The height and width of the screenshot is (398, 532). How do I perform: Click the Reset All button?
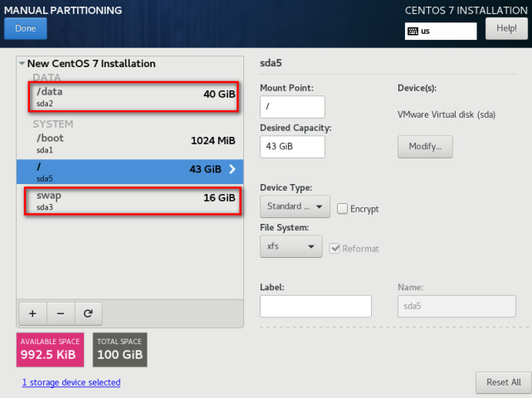tap(504, 382)
